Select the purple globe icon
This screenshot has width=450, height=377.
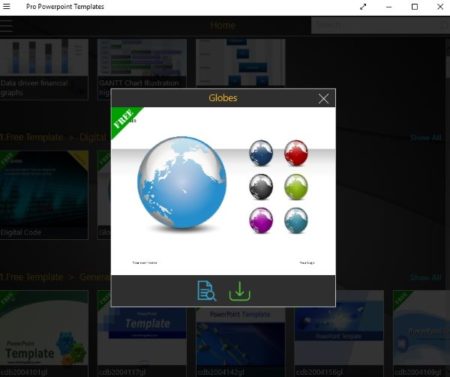point(261,220)
